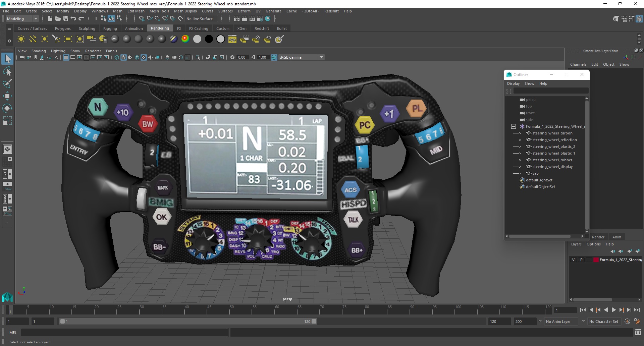Viewport: 644px width, 346px height.
Task: Create an area light from the shelf
Action: 68,39
